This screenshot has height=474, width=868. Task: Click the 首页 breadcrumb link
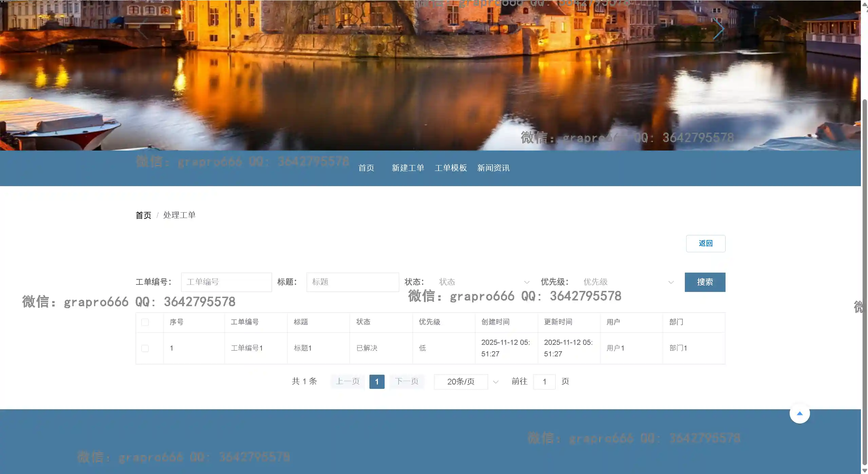coord(143,215)
